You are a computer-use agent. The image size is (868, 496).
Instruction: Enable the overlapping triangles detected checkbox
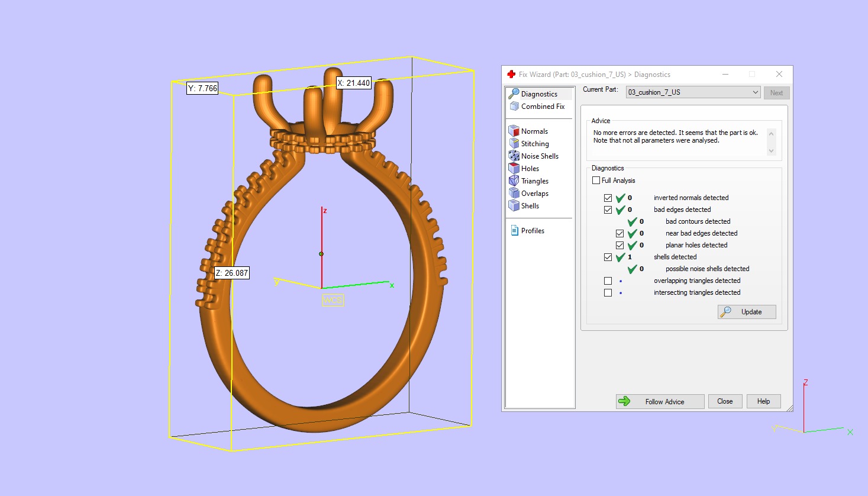coord(608,281)
